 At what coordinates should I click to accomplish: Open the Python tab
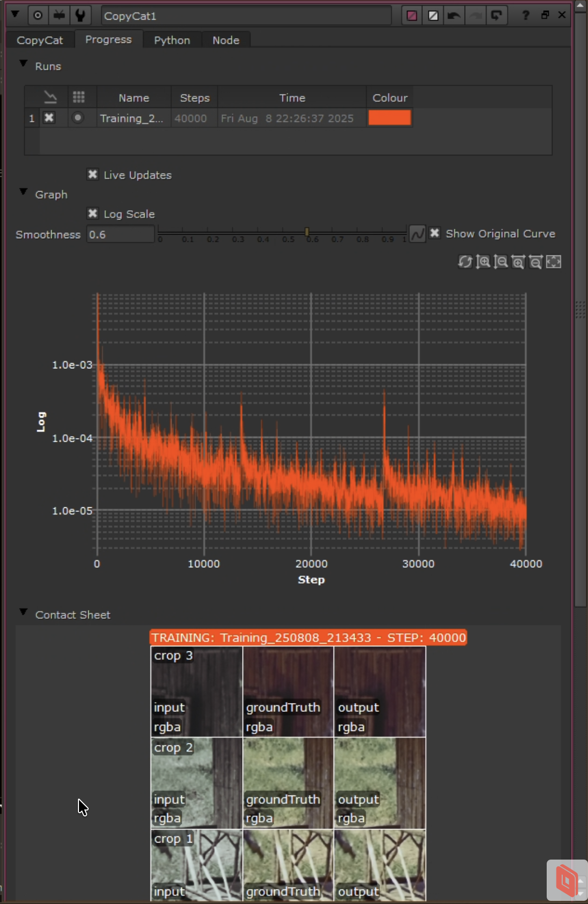172,40
